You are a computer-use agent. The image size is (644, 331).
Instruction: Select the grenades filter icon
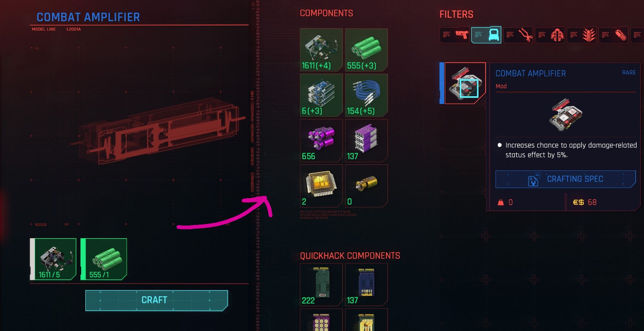(x=581, y=35)
